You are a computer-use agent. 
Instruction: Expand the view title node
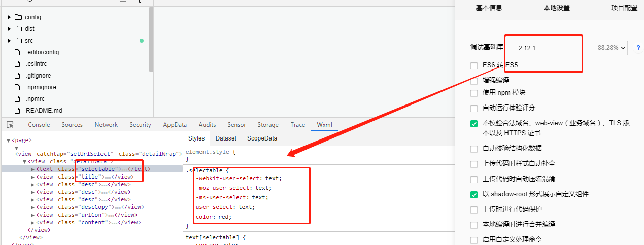tap(33, 177)
